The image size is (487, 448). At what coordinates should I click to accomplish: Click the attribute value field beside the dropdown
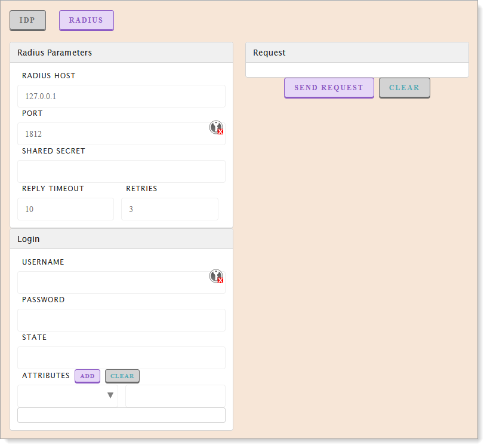coord(175,395)
